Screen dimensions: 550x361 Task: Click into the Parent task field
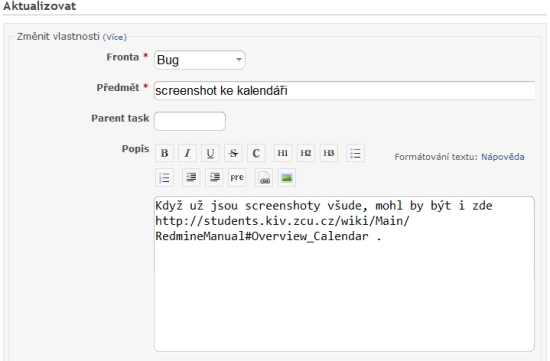pyautogui.click(x=190, y=121)
